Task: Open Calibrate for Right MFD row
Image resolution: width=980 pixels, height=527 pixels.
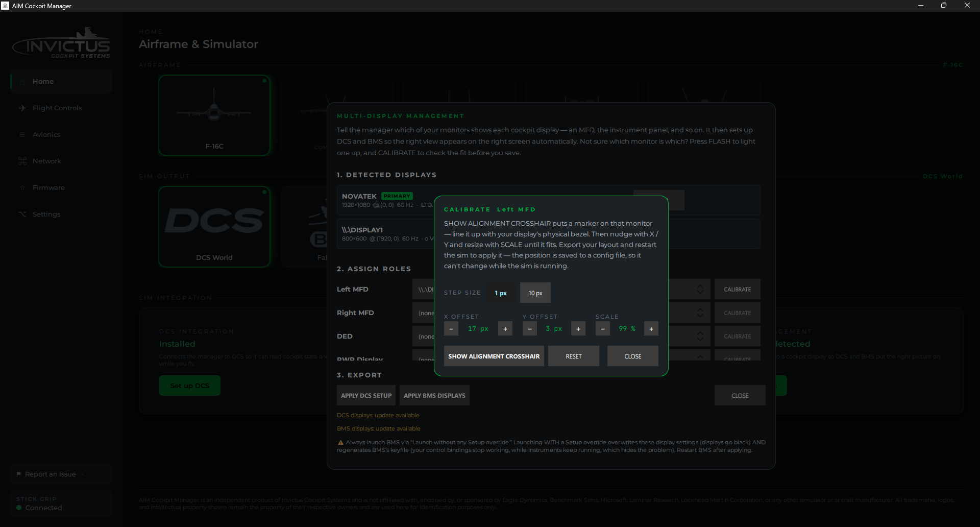Action: [x=738, y=313]
